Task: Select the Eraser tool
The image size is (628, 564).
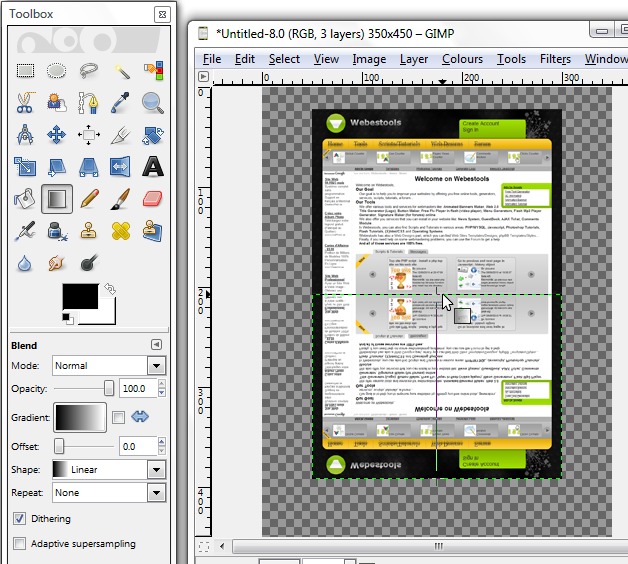Action: pos(153,199)
